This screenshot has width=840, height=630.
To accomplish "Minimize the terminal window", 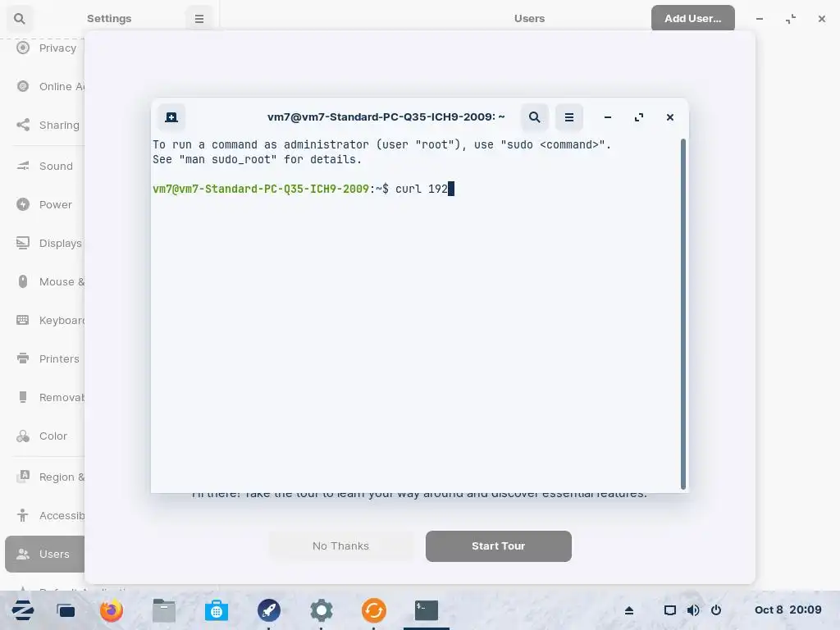I will pyautogui.click(x=608, y=117).
